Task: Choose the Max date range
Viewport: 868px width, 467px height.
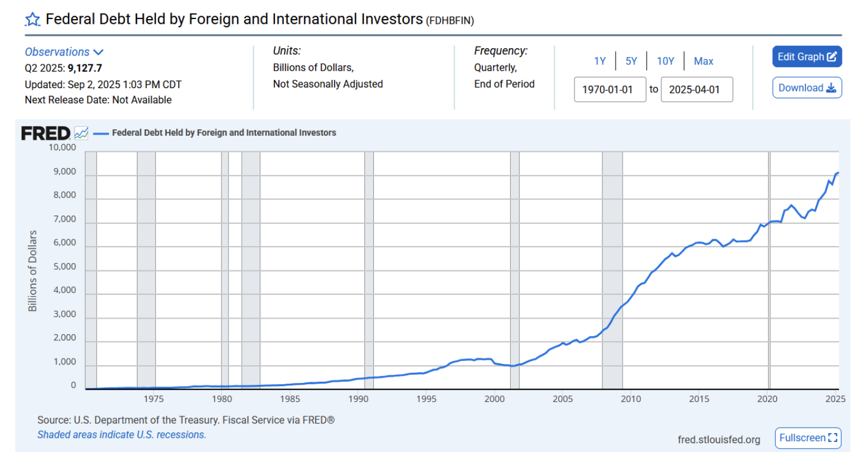Action: (x=704, y=60)
